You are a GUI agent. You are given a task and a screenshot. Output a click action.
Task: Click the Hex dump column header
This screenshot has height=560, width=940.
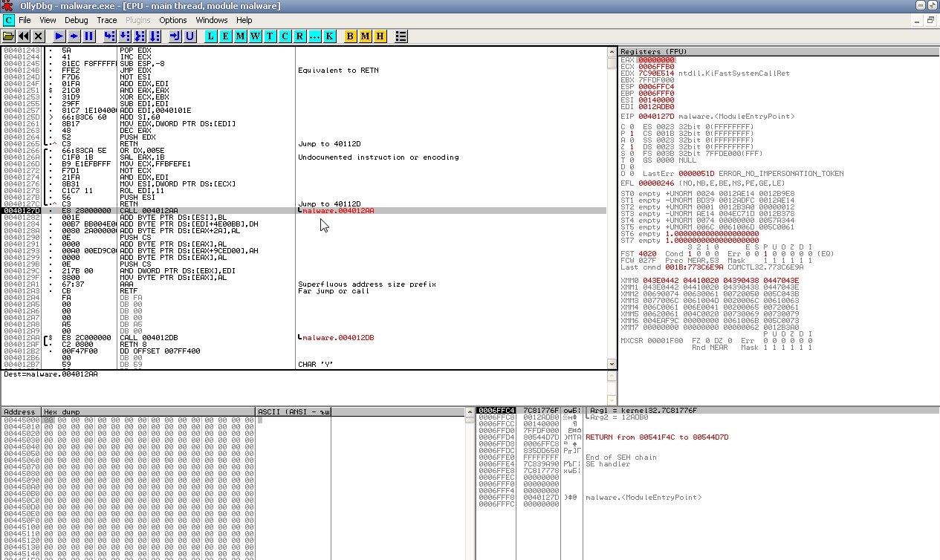(x=147, y=411)
